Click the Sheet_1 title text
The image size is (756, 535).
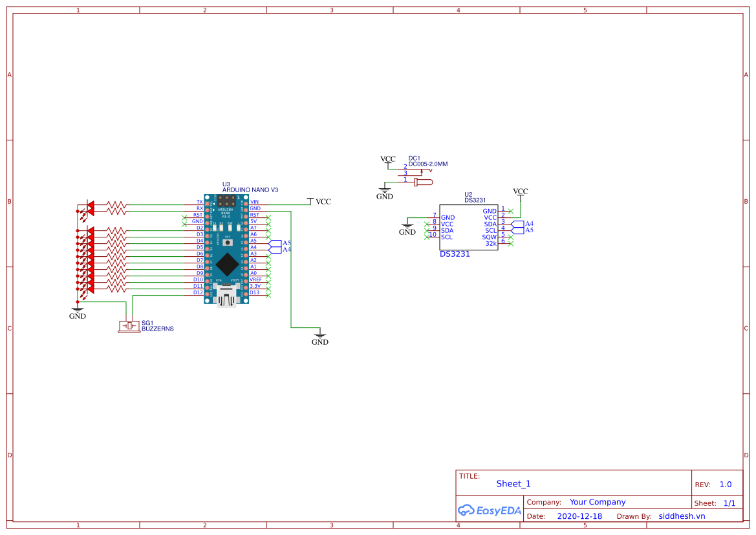click(513, 483)
